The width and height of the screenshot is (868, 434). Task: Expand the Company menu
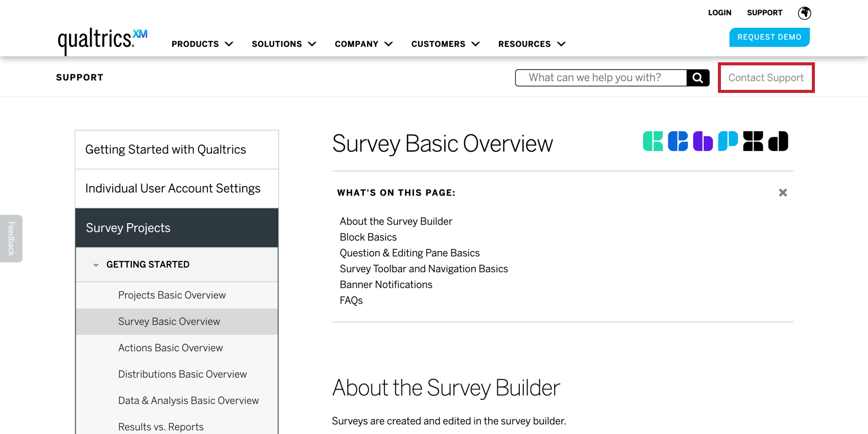pyautogui.click(x=364, y=44)
